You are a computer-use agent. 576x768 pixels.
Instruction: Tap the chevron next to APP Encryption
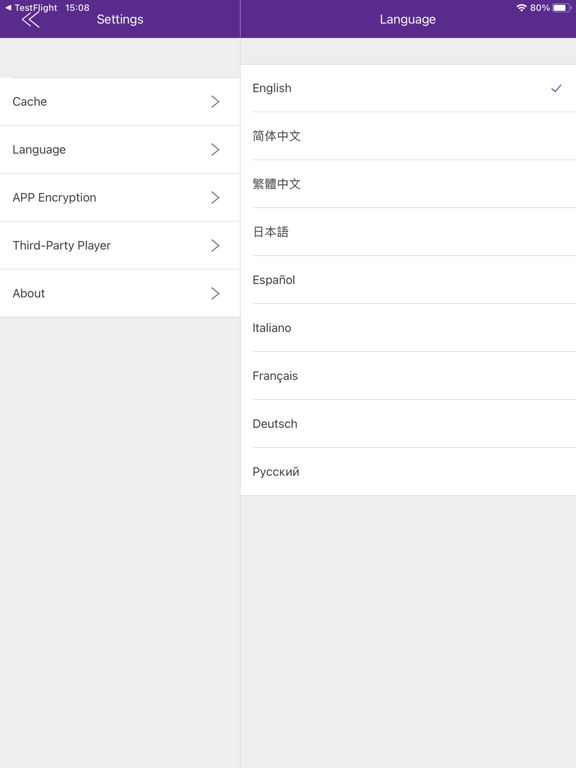[x=215, y=197]
